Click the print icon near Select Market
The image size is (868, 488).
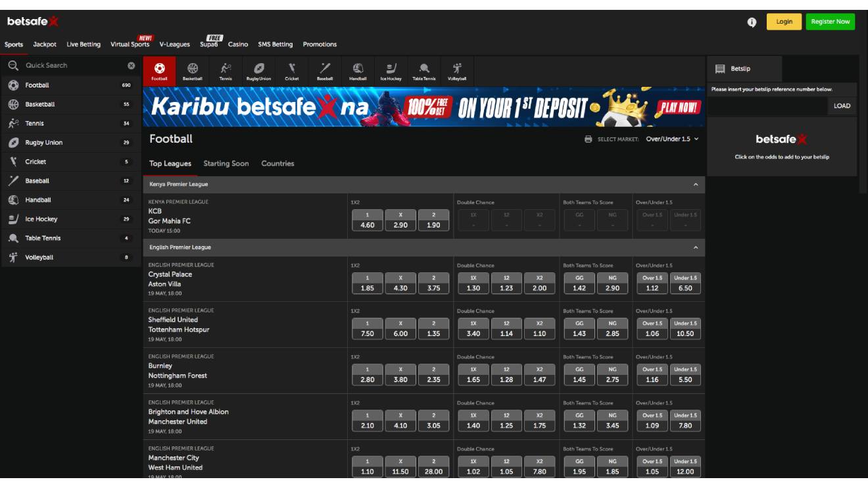[589, 139]
